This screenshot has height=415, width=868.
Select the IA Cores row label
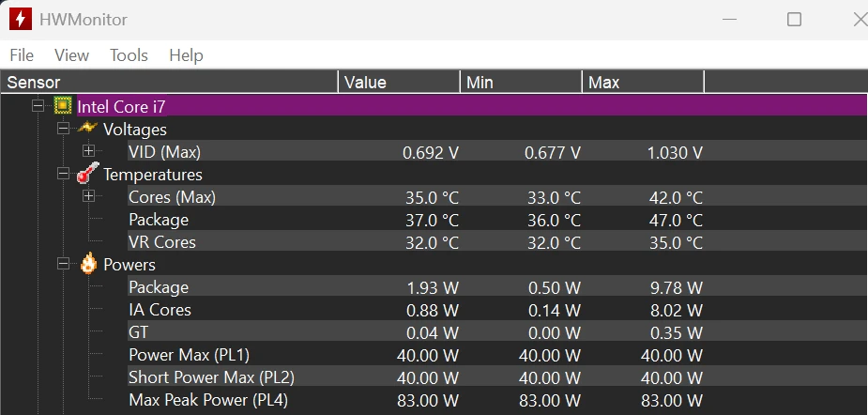(160, 310)
